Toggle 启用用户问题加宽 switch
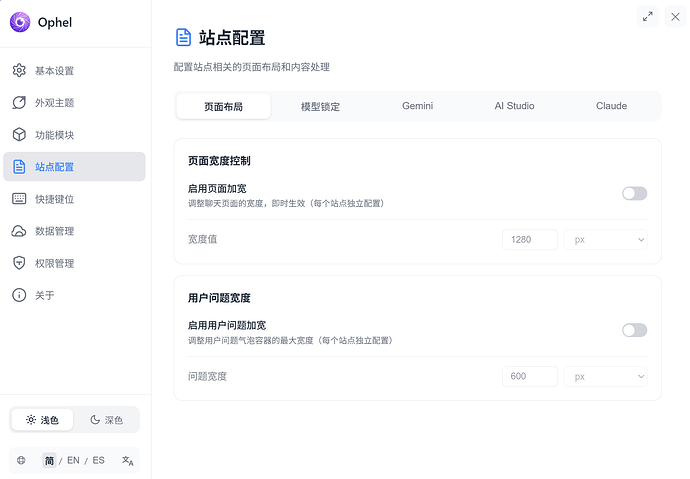 click(x=634, y=330)
